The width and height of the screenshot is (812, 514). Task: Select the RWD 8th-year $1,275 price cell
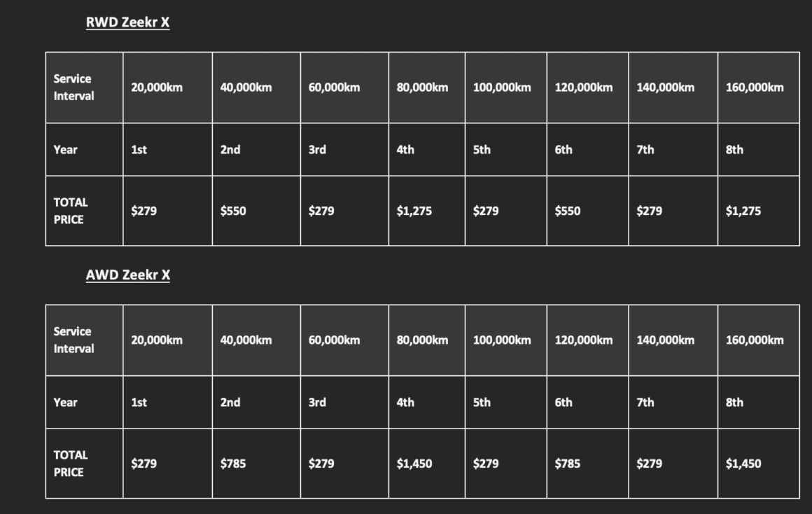(x=743, y=211)
